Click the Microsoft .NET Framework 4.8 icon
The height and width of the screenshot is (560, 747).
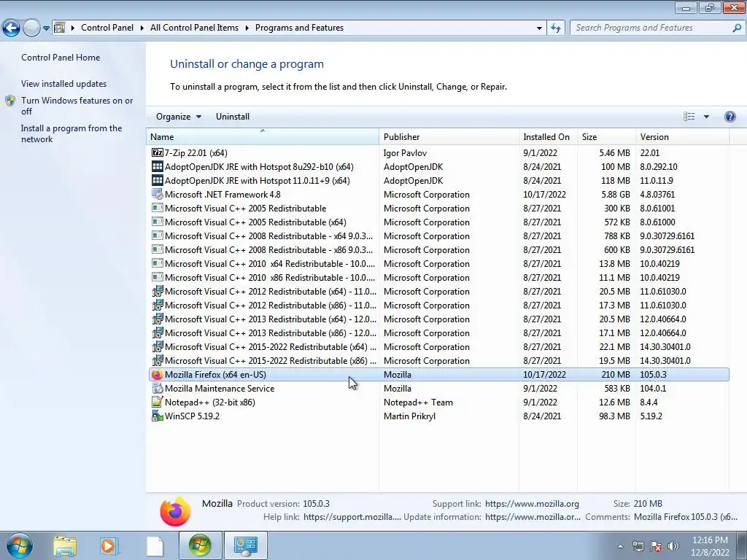[158, 194]
